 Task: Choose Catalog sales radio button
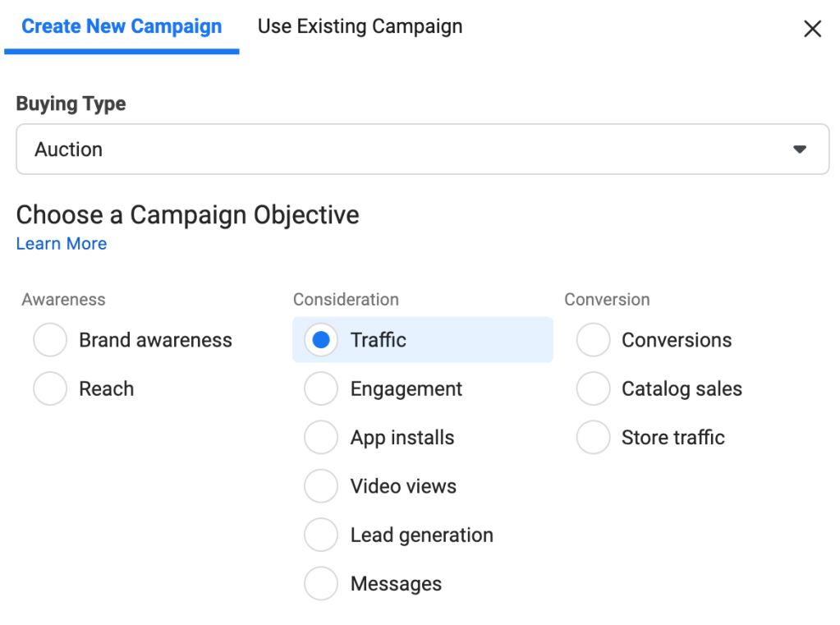[x=593, y=389]
